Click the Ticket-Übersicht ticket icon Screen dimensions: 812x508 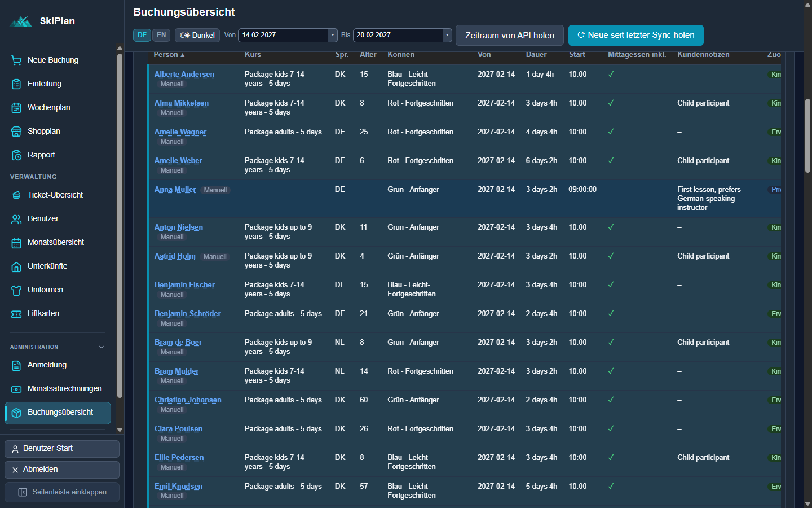pyautogui.click(x=16, y=195)
